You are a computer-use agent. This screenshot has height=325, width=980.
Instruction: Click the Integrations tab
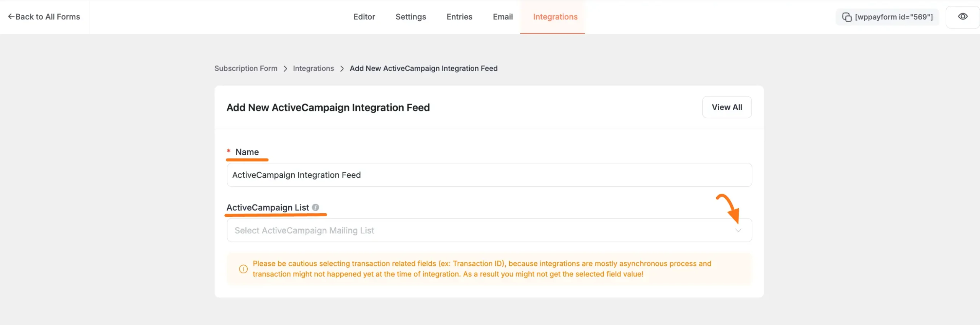click(x=555, y=17)
